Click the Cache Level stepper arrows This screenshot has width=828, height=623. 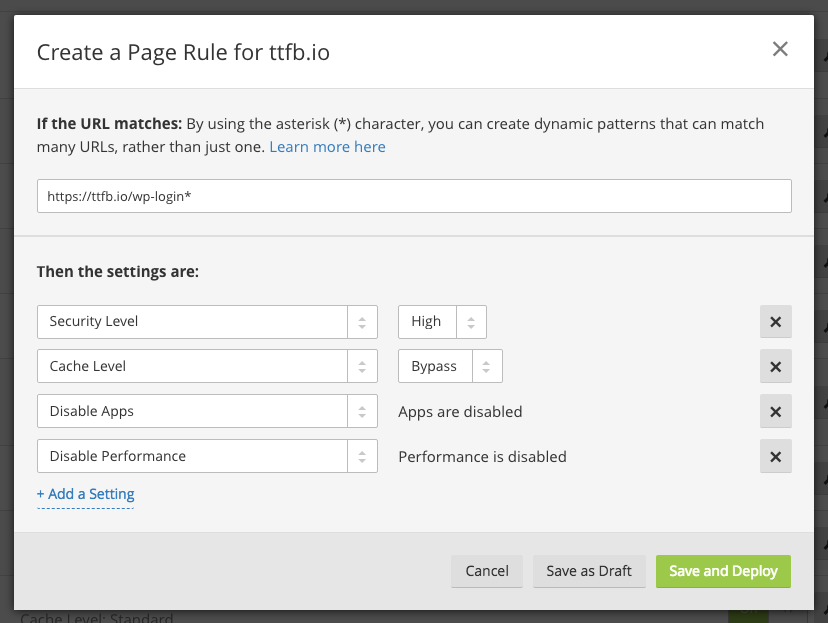(362, 367)
